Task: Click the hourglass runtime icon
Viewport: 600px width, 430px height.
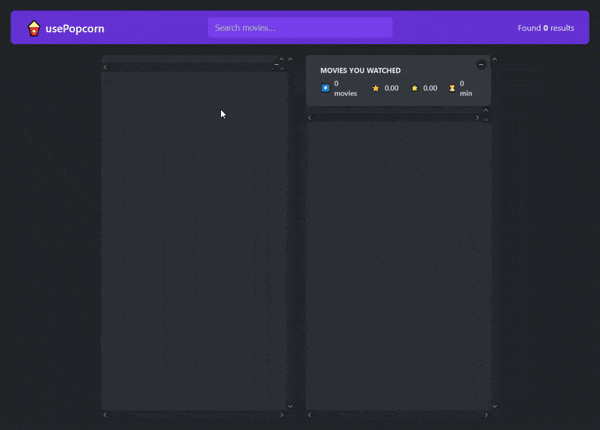Action: point(452,88)
